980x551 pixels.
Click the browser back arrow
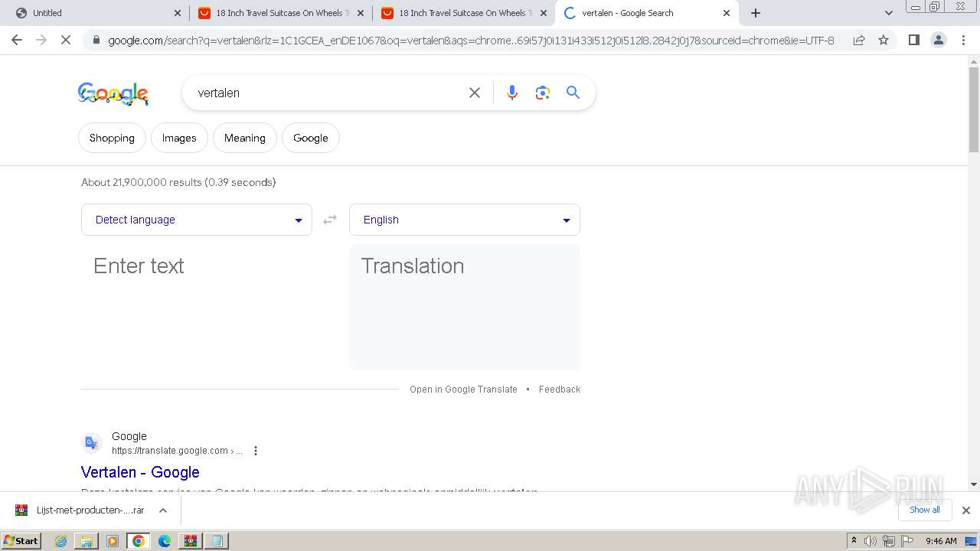pos(17,40)
